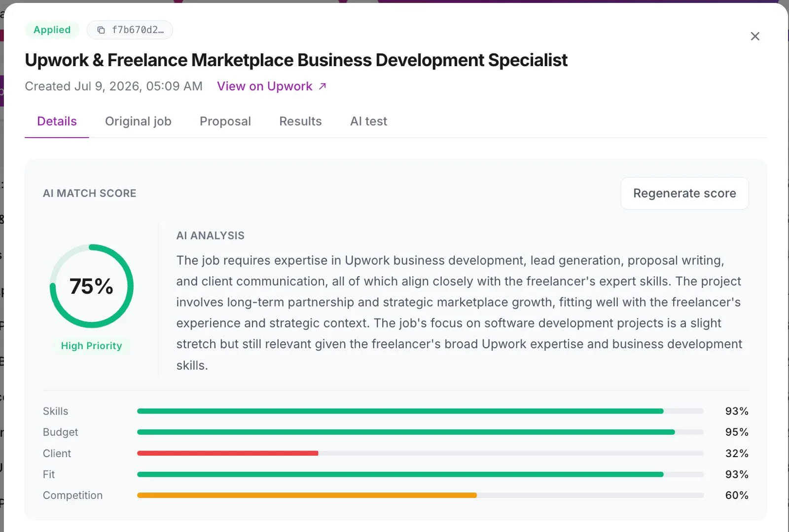Select the Results tab
This screenshot has width=789, height=532.
300,121
